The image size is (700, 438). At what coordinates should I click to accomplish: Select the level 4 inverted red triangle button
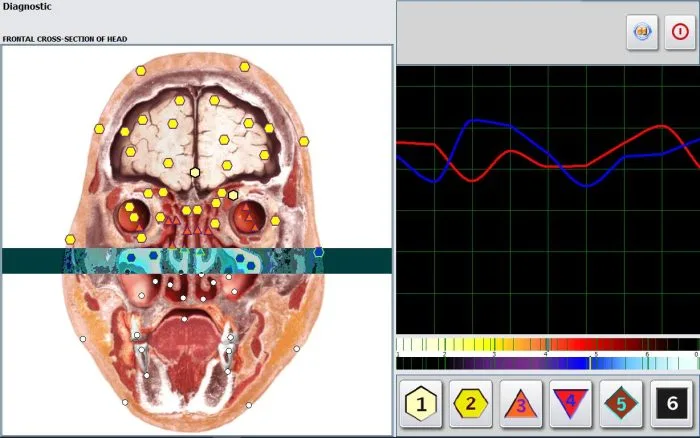pos(571,405)
